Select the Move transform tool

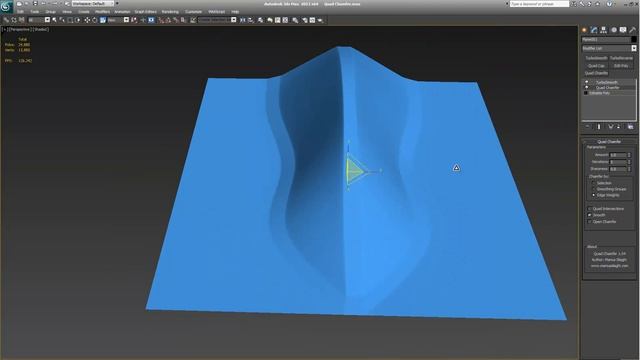tap(87, 20)
